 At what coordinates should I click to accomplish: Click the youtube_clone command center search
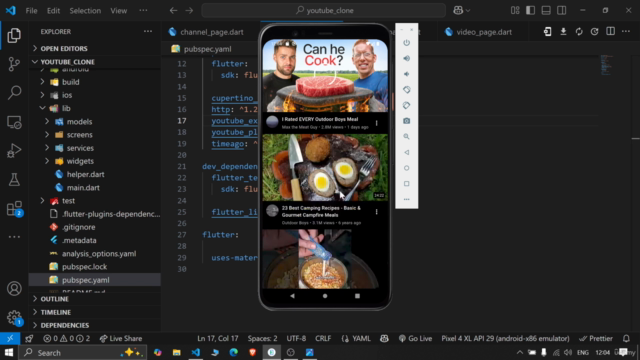pyautogui.click(x=324, y=10)
